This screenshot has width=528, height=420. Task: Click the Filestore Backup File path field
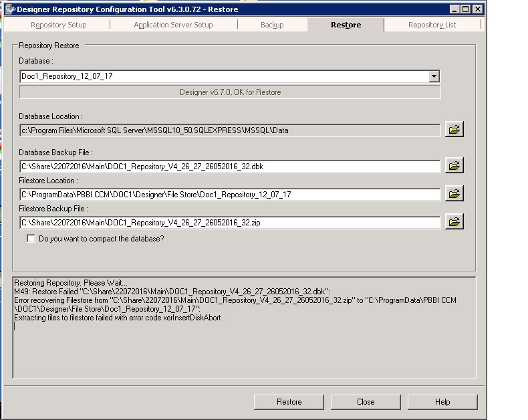230,223
